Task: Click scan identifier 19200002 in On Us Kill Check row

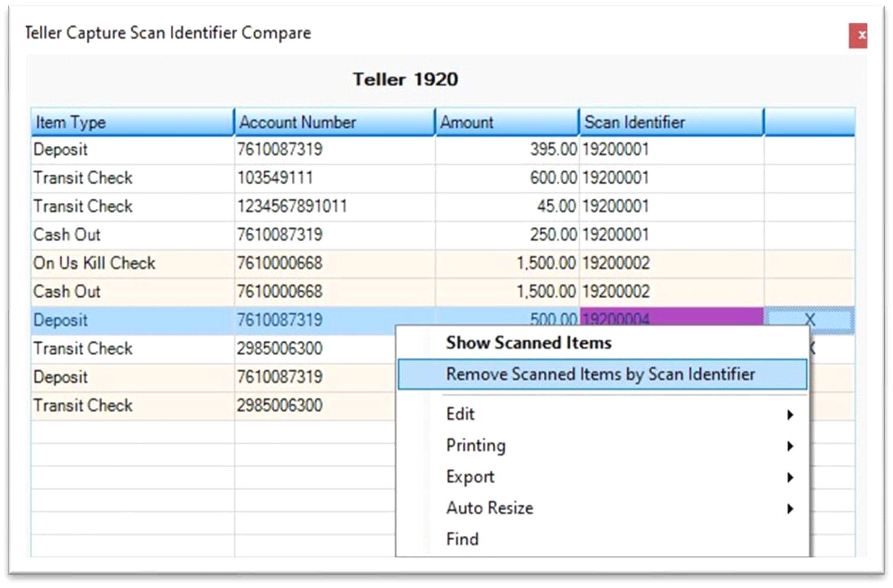Action: (x=671, y=263)
